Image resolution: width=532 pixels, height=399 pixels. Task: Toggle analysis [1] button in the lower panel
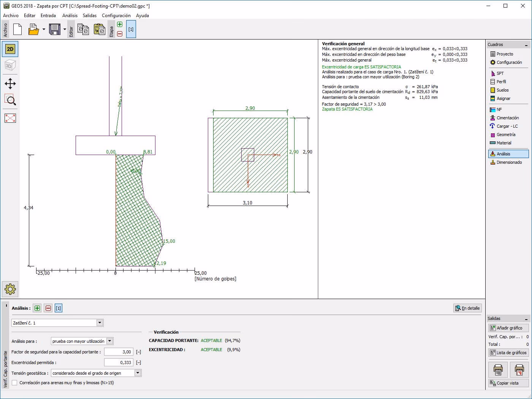(59, 308)
